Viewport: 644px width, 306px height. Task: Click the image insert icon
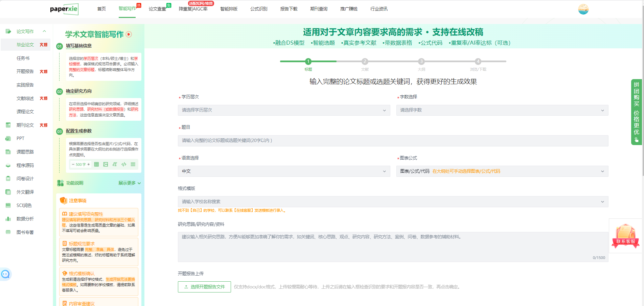pos(106,164)
